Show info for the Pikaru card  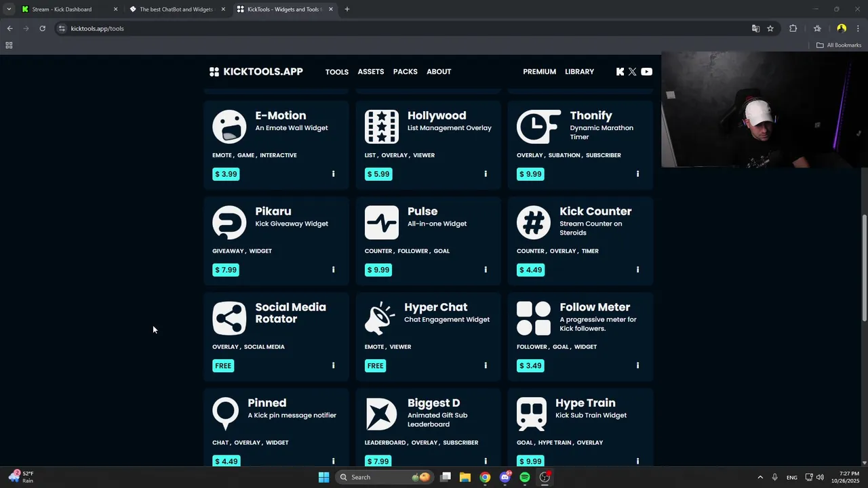(333, 270)
